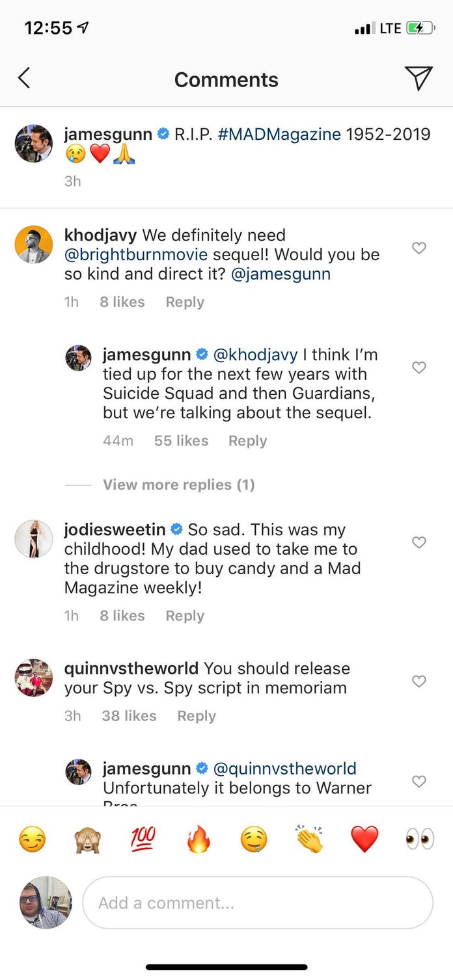Like khodjavy's comment with the heart toggle
453x980 pixels.
coord(419,248)
